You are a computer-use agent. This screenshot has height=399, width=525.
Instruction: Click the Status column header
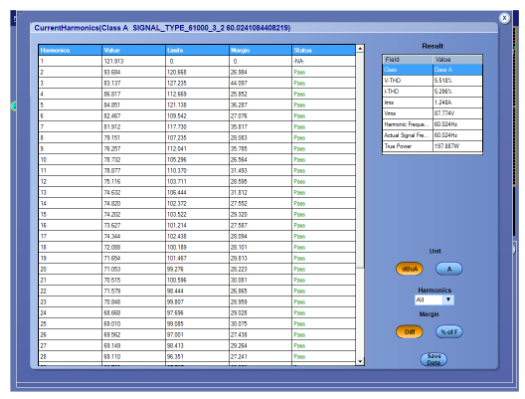coord(323,50)
